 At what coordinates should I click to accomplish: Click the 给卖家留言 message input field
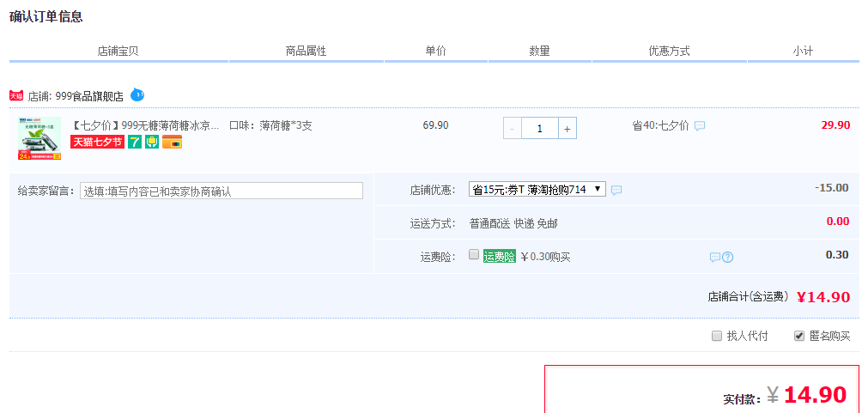(x=222, y=191)
